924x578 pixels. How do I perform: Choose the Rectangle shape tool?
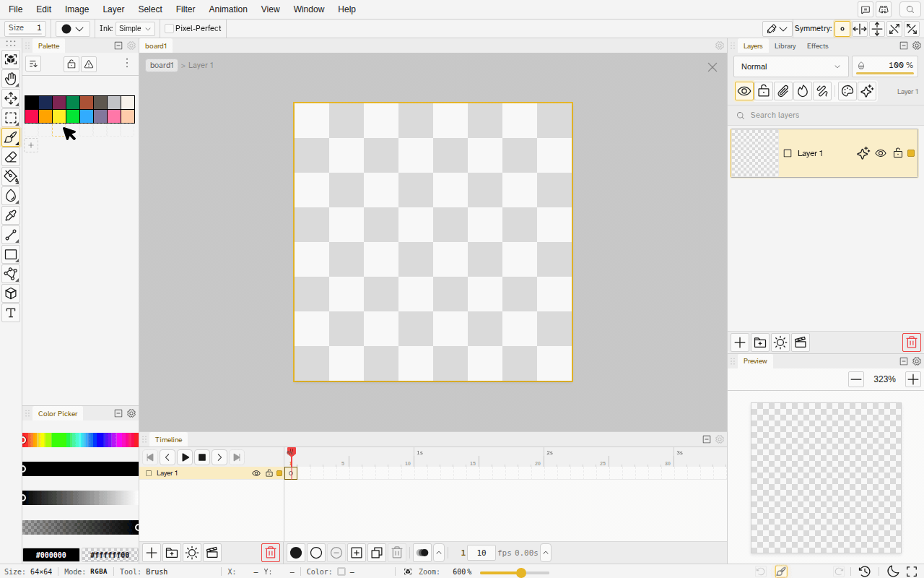pos(11,254)
